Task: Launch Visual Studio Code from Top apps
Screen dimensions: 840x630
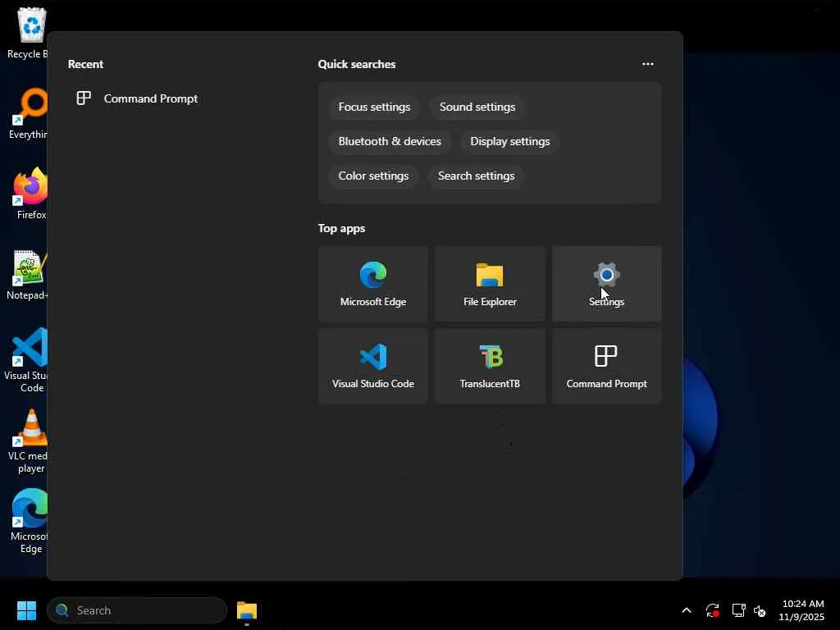Action: coord(373,366)
